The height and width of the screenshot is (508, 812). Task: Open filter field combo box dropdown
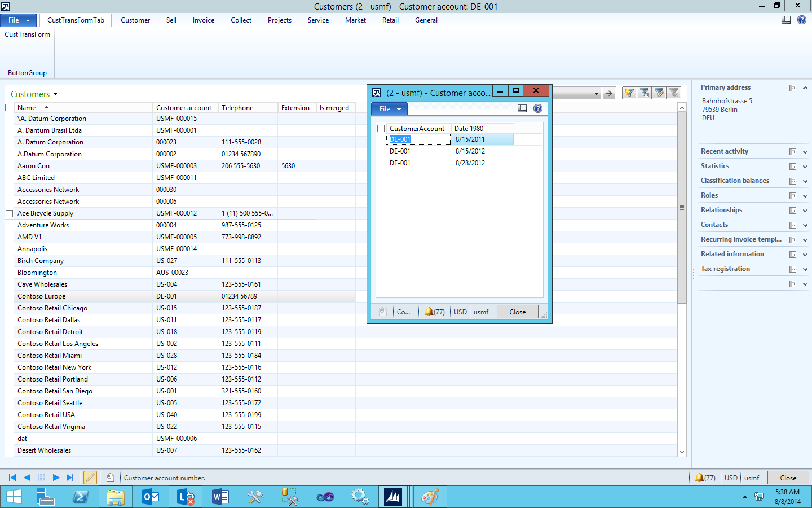pyautogui.click(x=597, y=94)
